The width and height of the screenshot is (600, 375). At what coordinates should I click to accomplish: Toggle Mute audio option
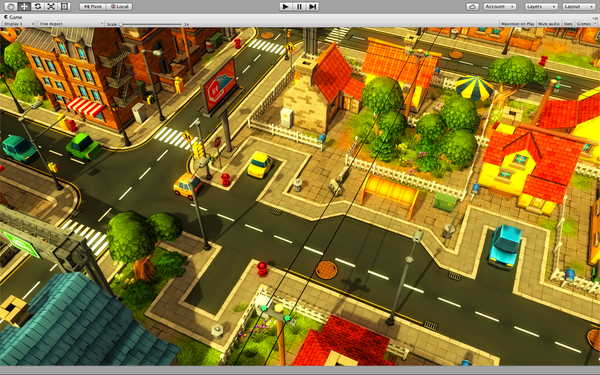[x=549, y=24]
